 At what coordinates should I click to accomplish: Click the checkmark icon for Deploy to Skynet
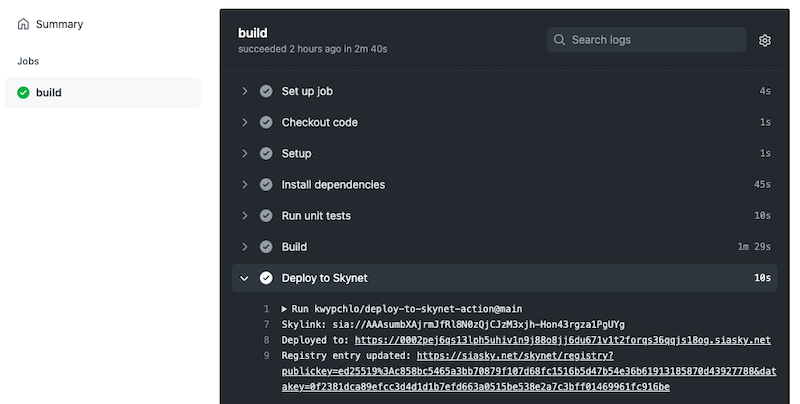pyautogui.click(x=266, y=278)
